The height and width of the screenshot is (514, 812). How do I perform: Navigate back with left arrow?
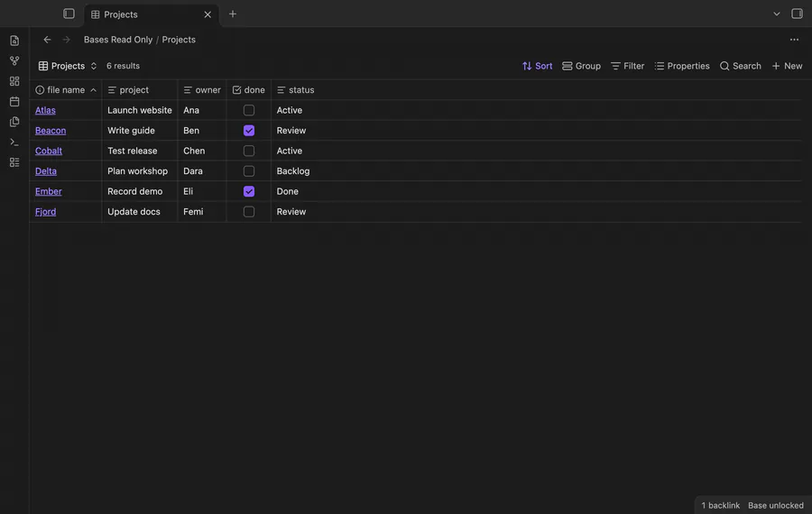(x=47, y=40)
